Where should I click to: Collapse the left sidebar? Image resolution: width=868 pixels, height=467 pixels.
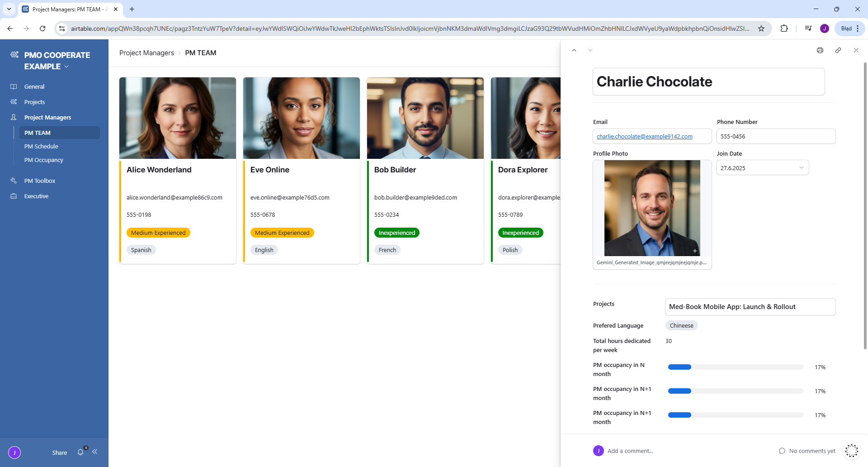[x=95, y=452]
